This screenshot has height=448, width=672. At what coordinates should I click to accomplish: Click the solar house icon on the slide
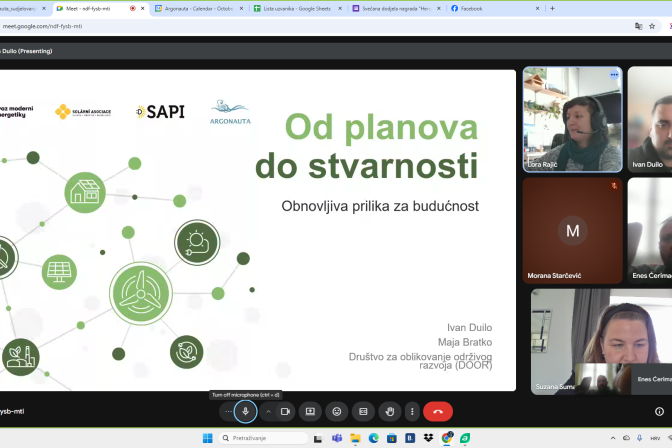85,192
